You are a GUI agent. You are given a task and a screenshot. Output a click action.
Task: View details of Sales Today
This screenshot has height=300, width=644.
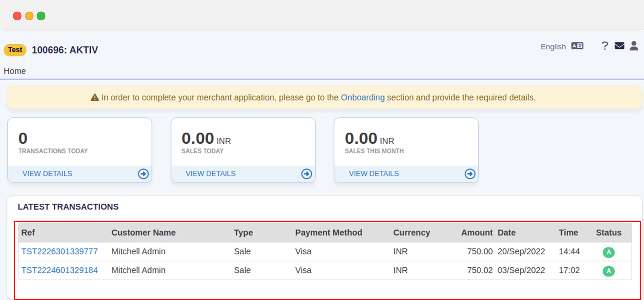click(211, 173)
